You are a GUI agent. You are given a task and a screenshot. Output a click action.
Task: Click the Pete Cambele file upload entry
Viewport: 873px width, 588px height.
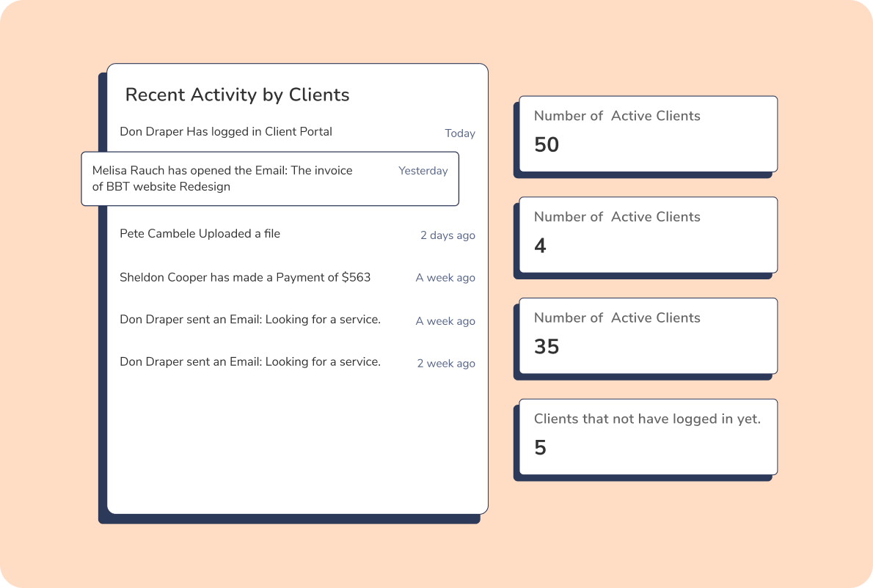[200, 233]
